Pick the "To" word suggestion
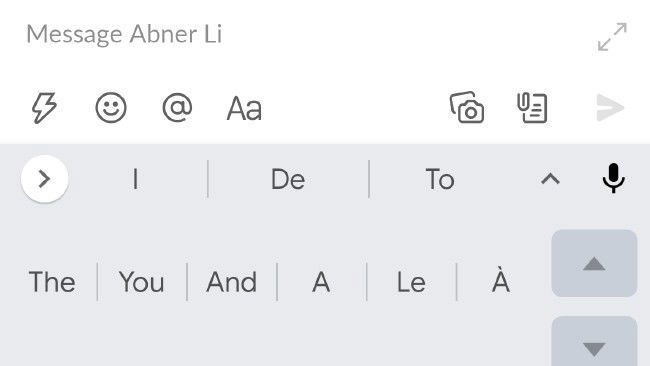This screenshot has height=366, width=650. pyautogui.click(x=440, y=179)
